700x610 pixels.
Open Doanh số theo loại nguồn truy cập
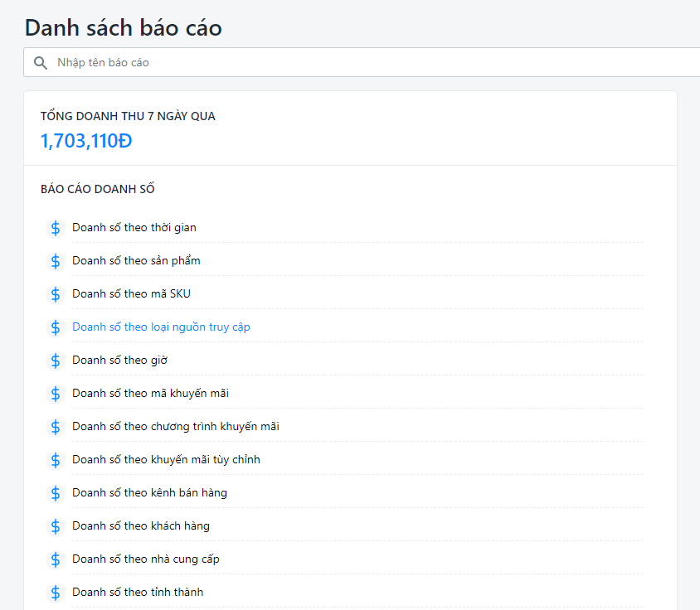[x=161, y=327]
